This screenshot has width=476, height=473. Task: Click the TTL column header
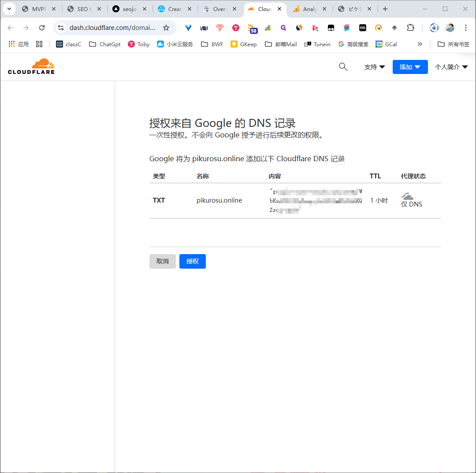(375, 176)
